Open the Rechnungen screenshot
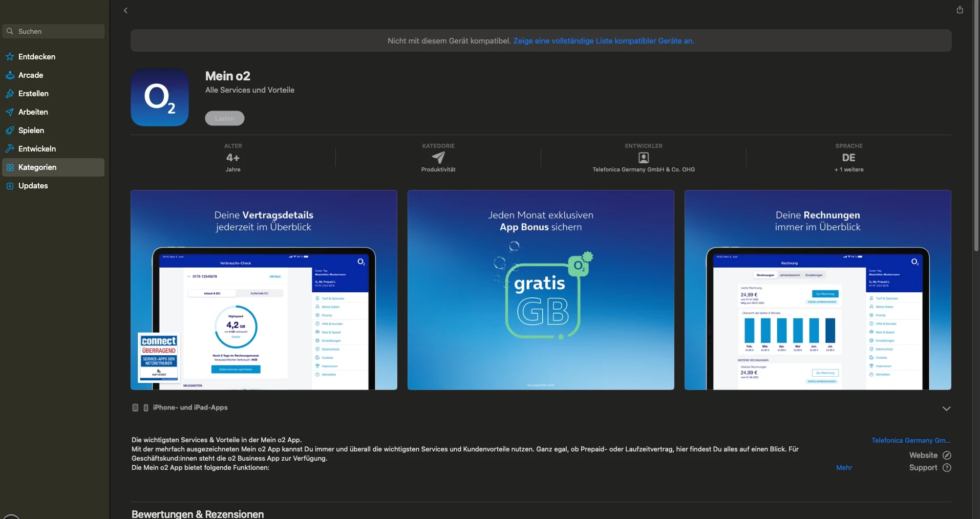Viewport: 980px width, 519px height. 818,290
